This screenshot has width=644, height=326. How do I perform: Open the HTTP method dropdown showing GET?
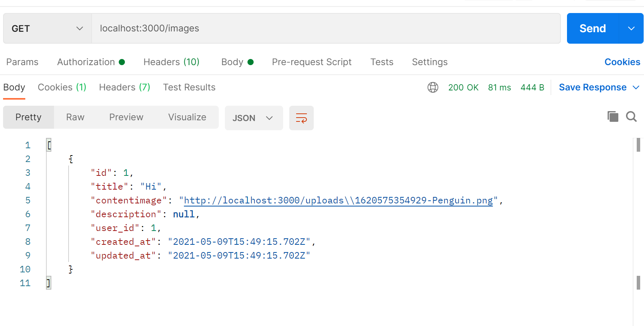(x=48, y=28)
